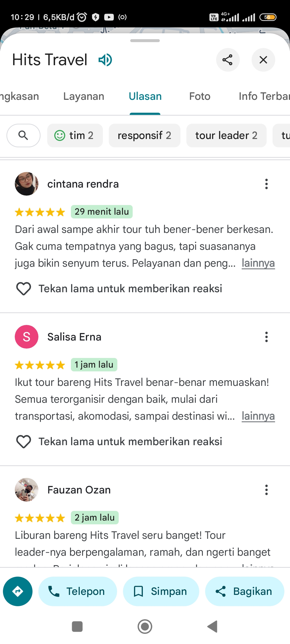This screenshot has width=290, height=644.
Task: Select the "tour leader 2" filter chip
Action: click(x=226, y=136)
